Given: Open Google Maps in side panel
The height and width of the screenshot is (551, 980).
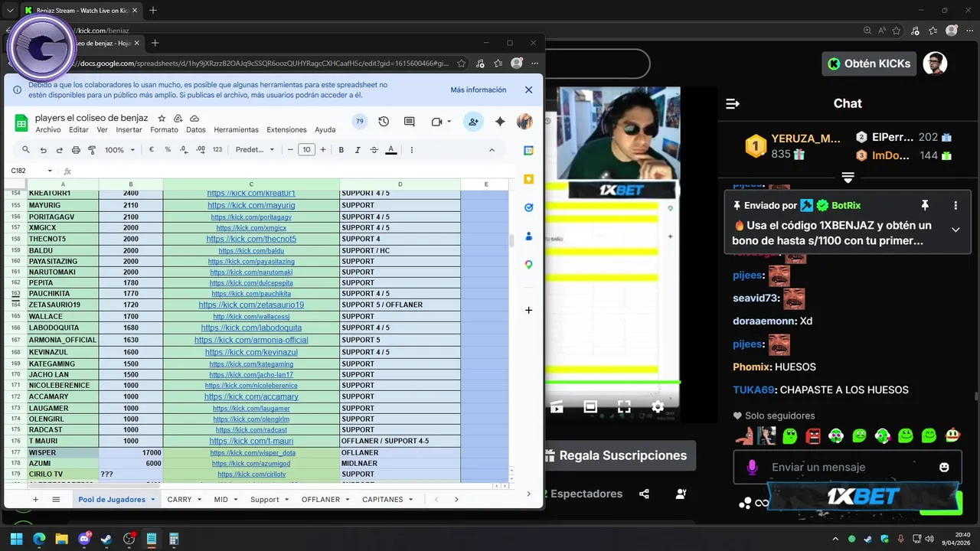Looking at the screenshot, I should (x=528, y=265).
